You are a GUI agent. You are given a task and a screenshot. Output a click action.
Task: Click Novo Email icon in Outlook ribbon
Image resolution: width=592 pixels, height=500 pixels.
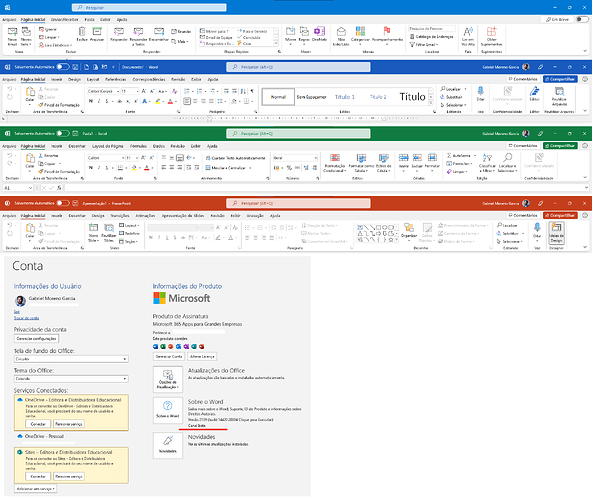12,32
